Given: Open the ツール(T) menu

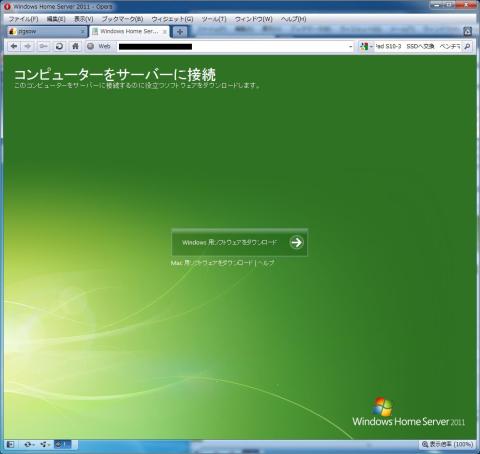Looking at the screenshot, I should [214, 19].
